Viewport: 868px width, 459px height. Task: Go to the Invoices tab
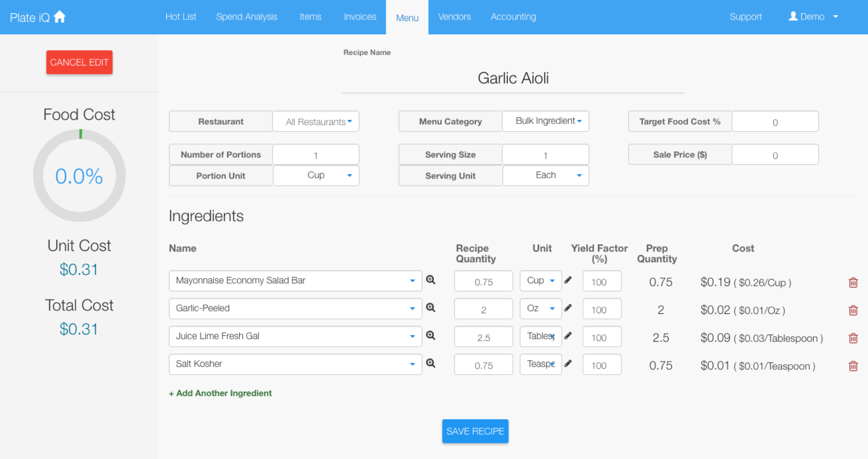click(360, 17)
